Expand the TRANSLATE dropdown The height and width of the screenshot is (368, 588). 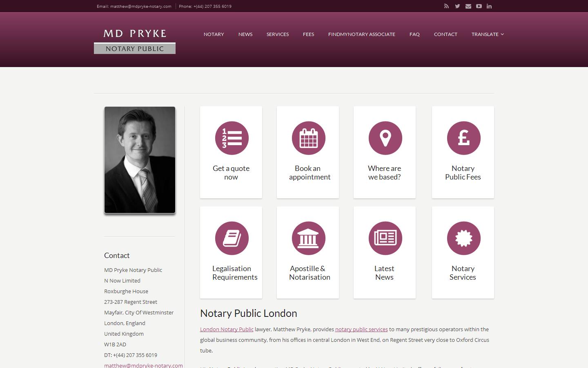(487, 34)
